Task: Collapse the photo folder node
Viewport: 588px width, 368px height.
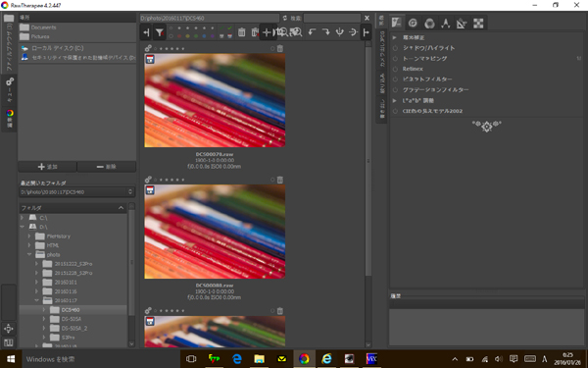Action: [29, 254]
